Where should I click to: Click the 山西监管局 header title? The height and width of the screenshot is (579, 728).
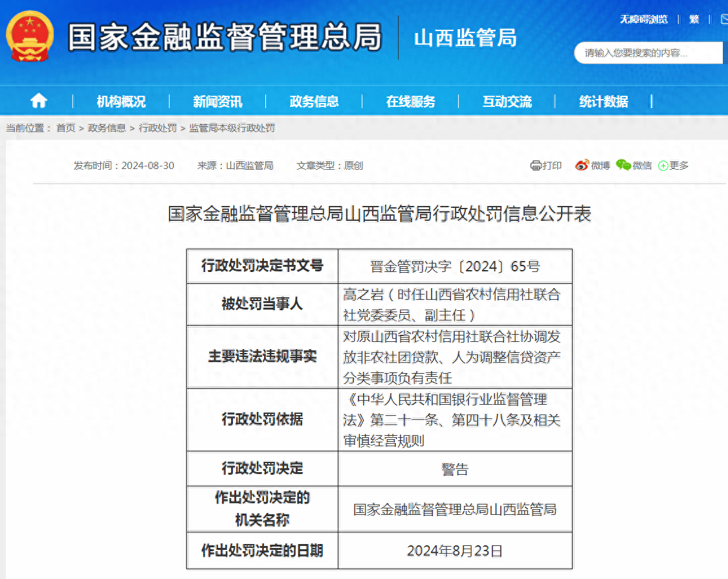pos(465,38)
